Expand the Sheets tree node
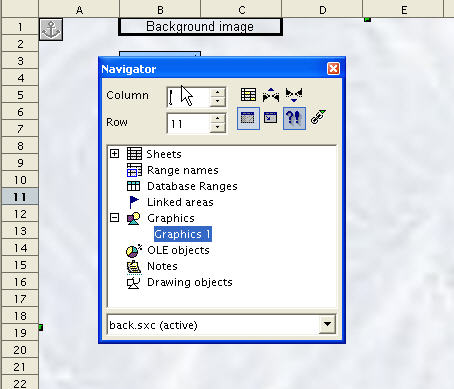The image size is (454, 389). click(x=114, y=154)
